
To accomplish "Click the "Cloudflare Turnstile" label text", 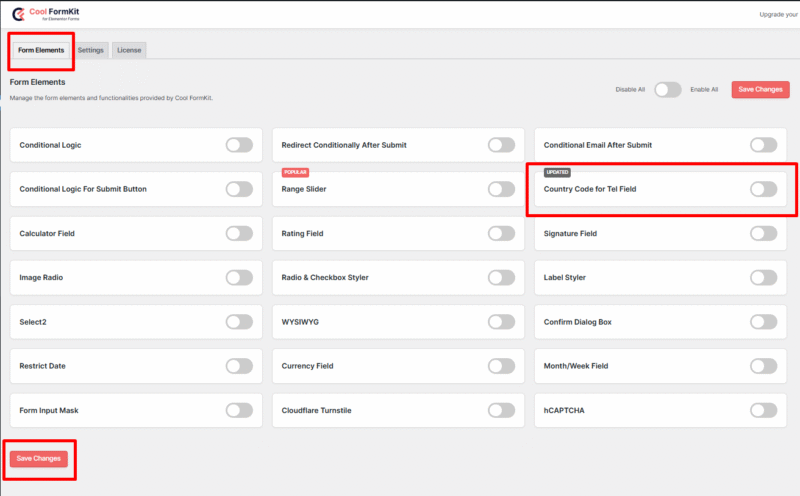I will coord(316,410).
